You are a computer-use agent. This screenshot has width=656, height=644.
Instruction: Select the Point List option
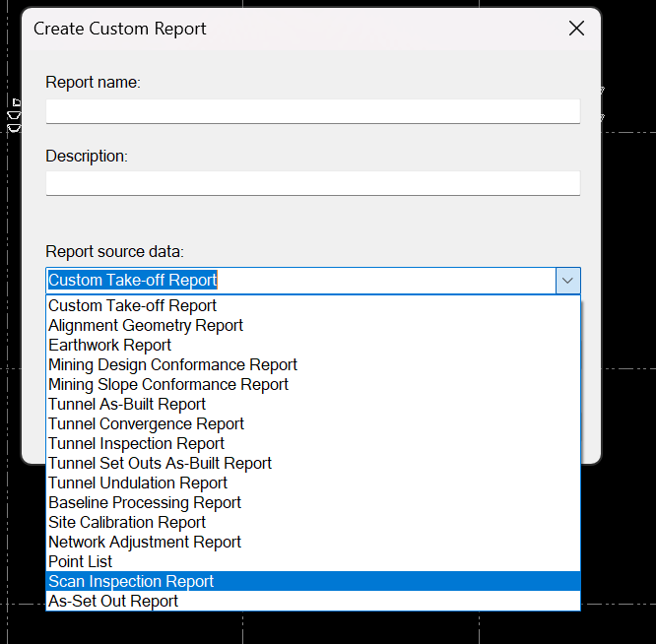tap(81, 562)
